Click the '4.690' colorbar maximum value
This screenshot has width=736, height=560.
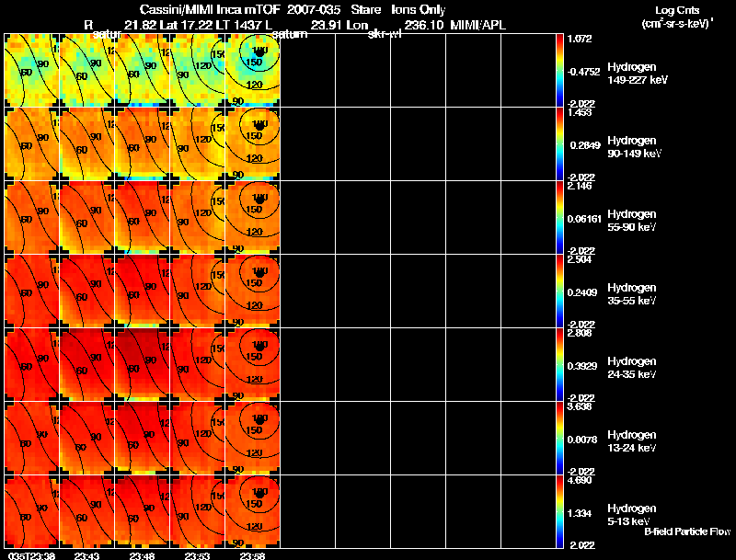coord(580,480)
